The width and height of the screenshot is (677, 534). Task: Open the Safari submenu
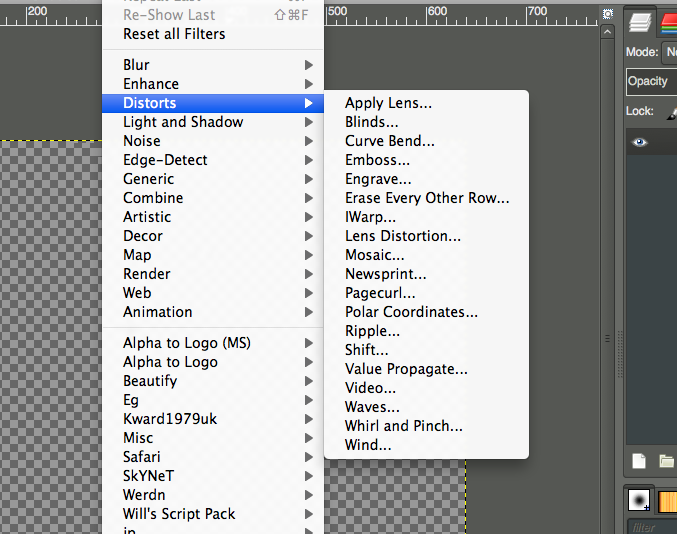coord(213,457)
